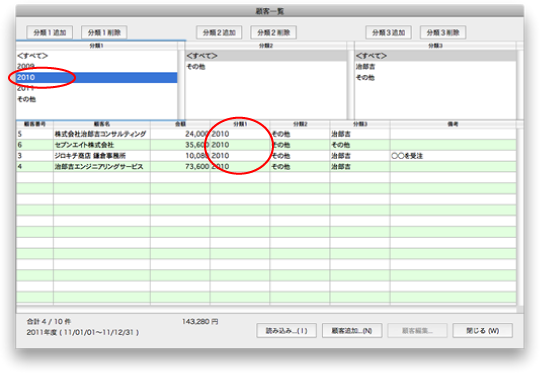Select row ジロキチ商店 鎌倉事務所
The image size is (540, 373).
click(x=266, y=156)
